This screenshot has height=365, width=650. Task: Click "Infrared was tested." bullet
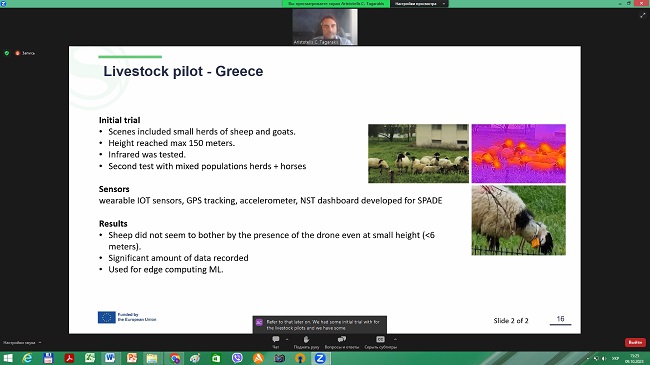point(147,155)
